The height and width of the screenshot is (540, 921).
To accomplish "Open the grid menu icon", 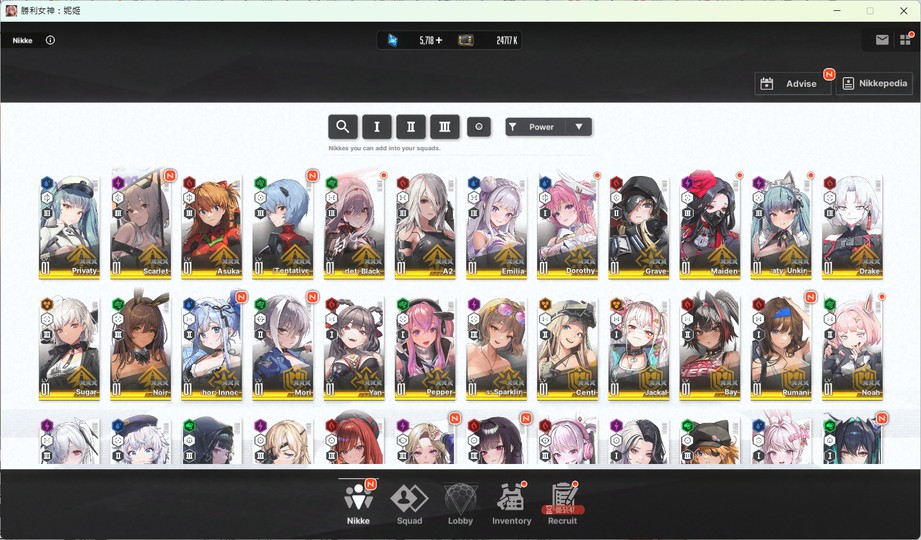I will 905,40.
